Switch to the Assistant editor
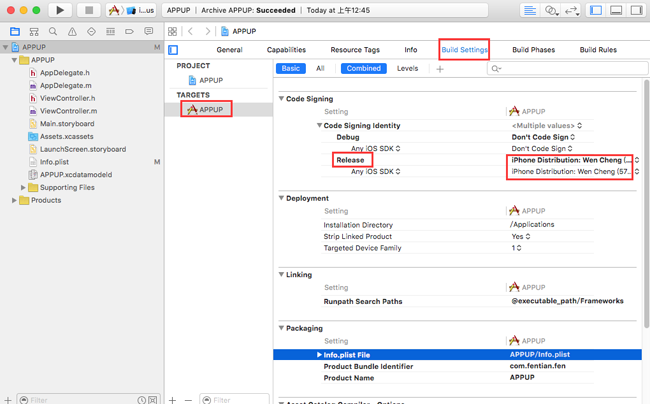650x404 pixels. 551,10
